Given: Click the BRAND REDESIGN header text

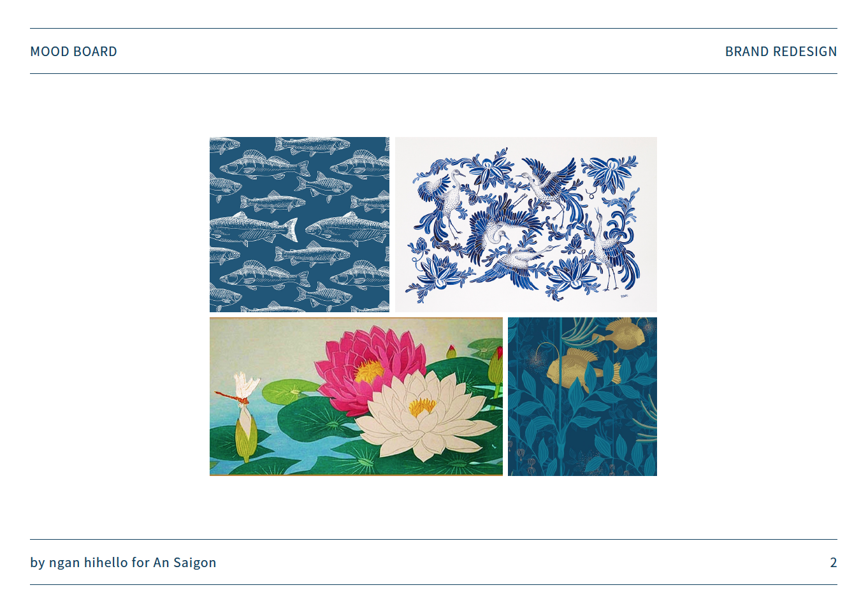Looking at the screenshot, I should click(781, 52).
